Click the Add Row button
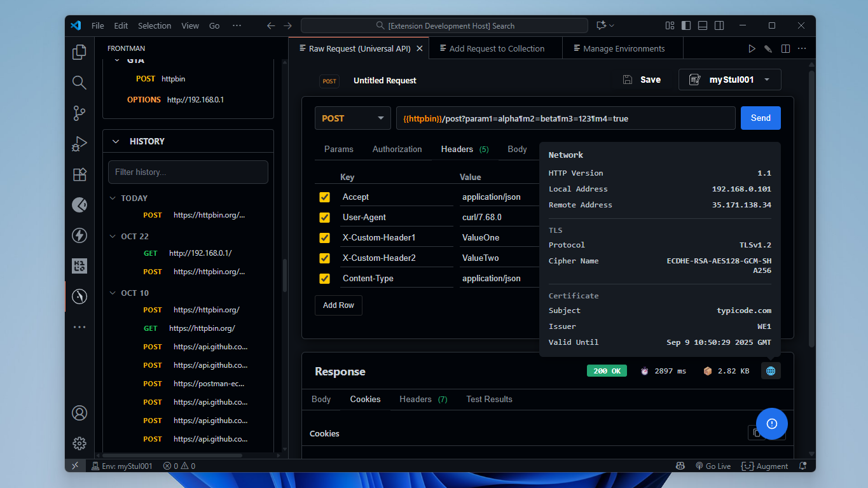This screenshot has height=488, width=868. (338, 305)
